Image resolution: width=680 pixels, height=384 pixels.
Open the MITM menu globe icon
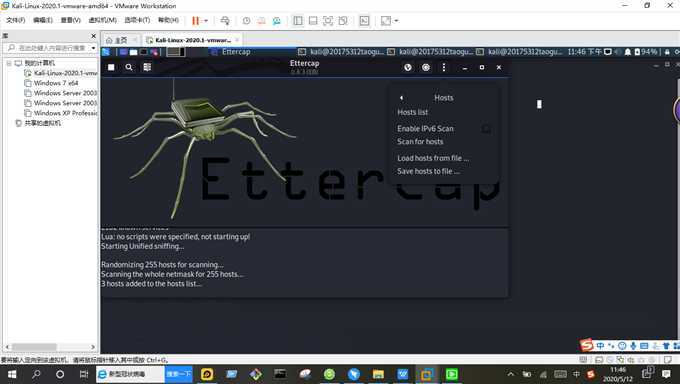[x=408, y=67]
